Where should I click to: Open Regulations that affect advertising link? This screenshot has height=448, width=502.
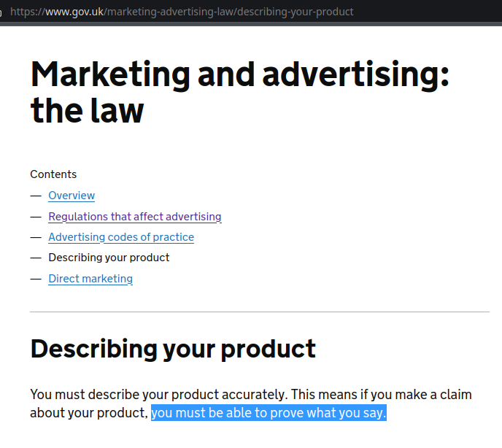(134, 217)
